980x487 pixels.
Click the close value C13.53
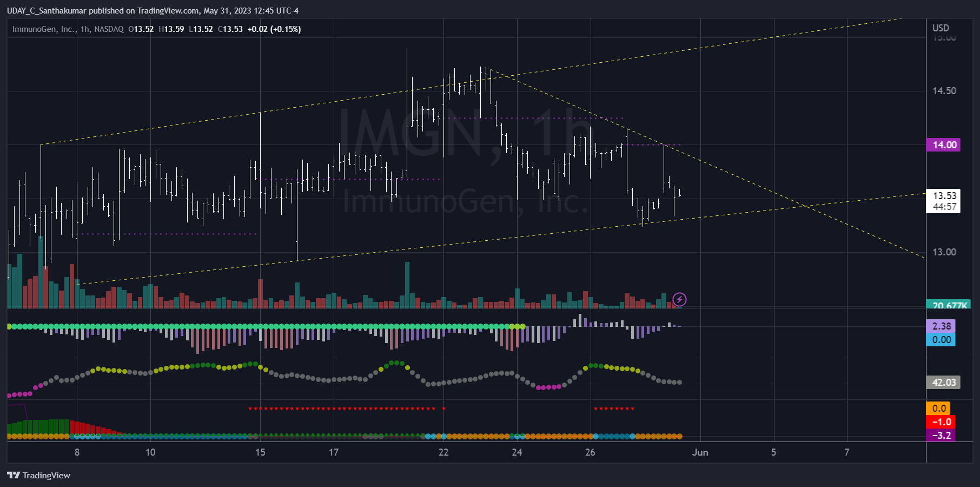(x=230, y=29)
